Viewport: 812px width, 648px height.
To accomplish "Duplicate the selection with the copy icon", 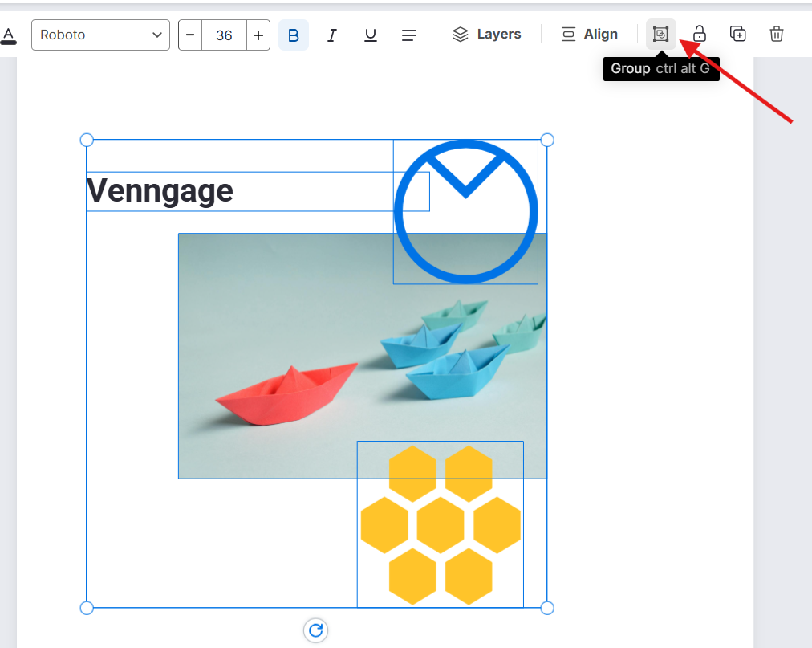I will [737, 35].
